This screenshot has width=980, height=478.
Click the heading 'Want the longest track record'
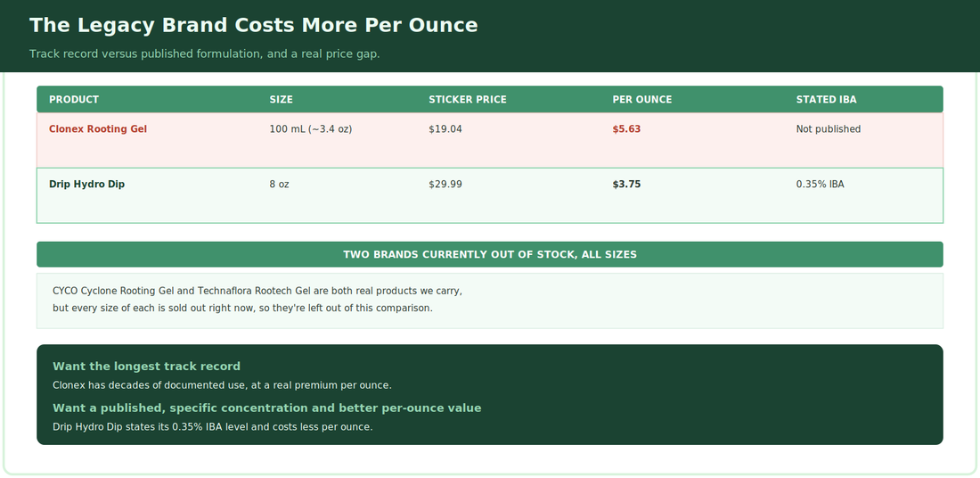point(146,366)
